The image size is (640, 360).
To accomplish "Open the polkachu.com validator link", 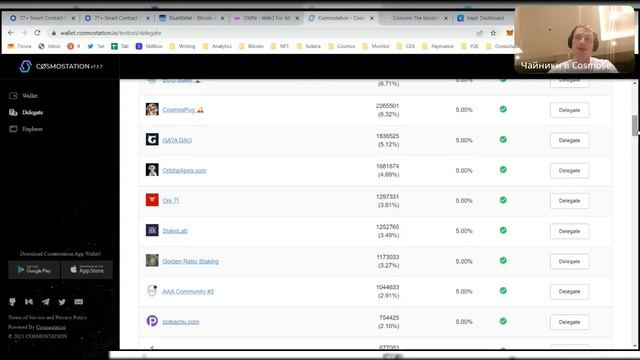I will click(x=181, y=322).
